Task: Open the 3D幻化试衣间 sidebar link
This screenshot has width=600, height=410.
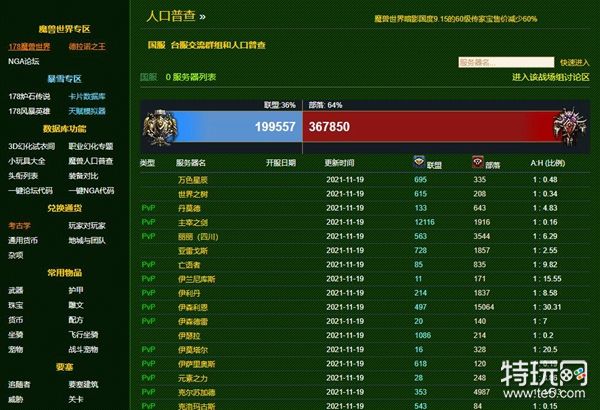Action: tap(31, 146)
